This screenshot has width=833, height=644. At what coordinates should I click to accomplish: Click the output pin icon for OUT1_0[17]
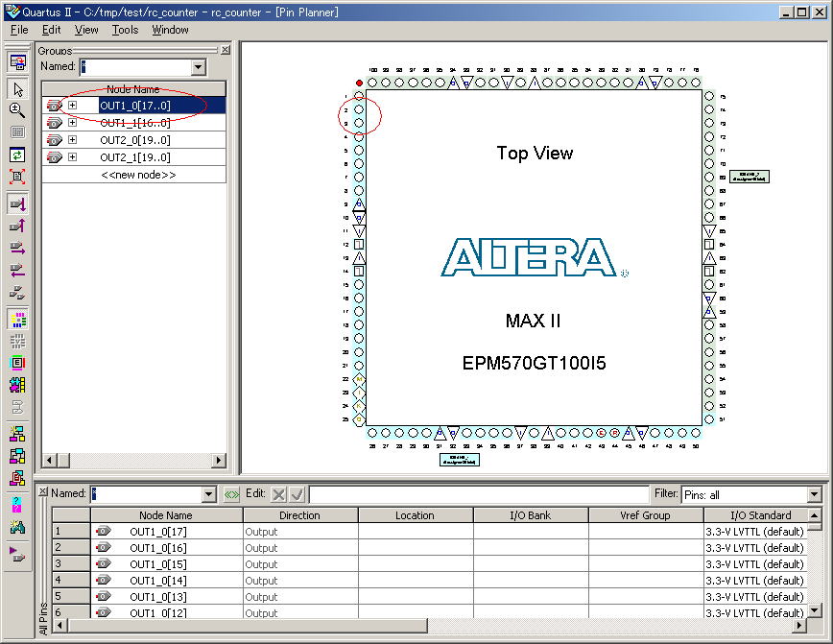point(104,531)
